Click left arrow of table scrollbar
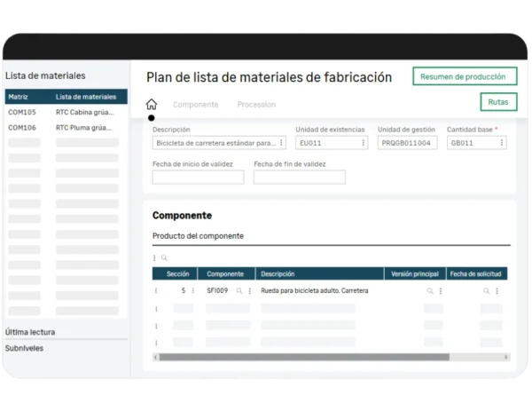 (x=155, y=357)
